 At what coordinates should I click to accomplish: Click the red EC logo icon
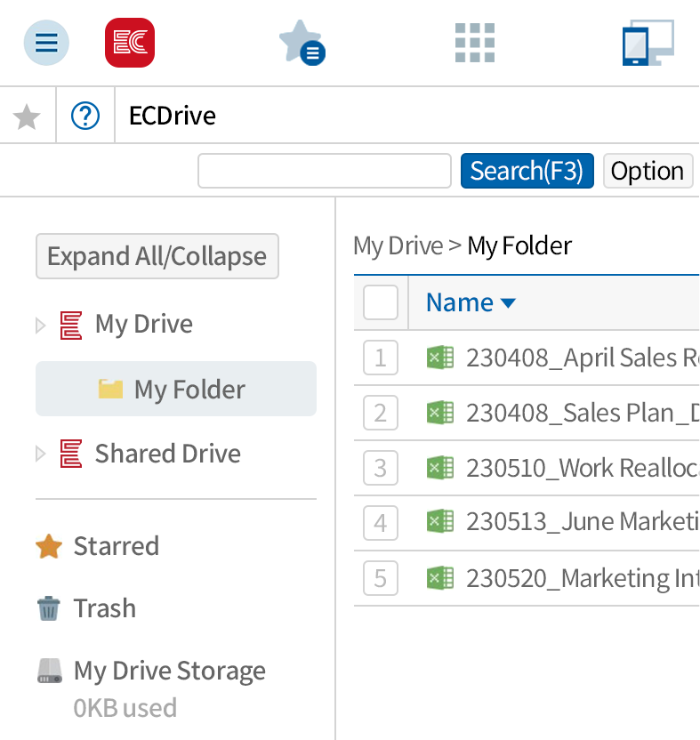(x=130, y=43)
